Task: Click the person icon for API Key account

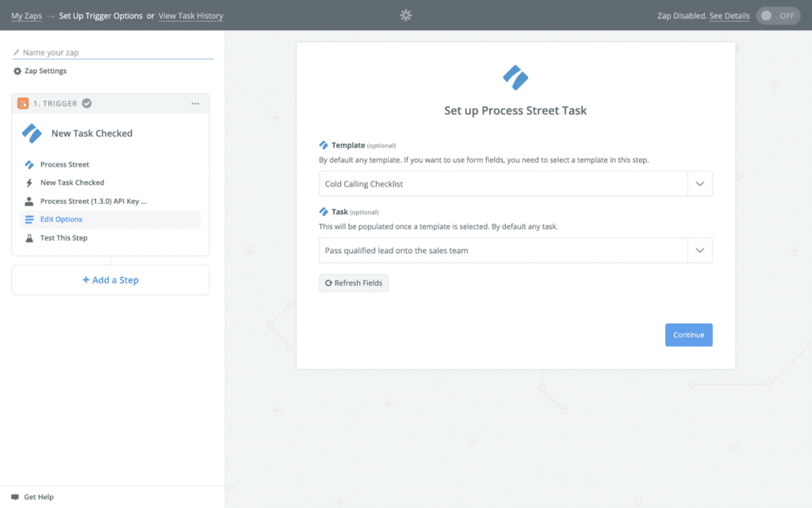Action: tap(29, 201)
